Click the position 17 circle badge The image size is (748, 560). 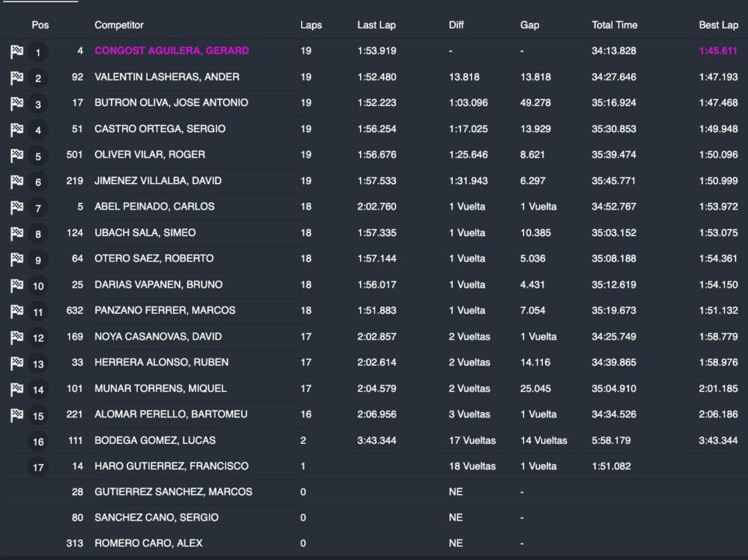(x=38, y=467)
